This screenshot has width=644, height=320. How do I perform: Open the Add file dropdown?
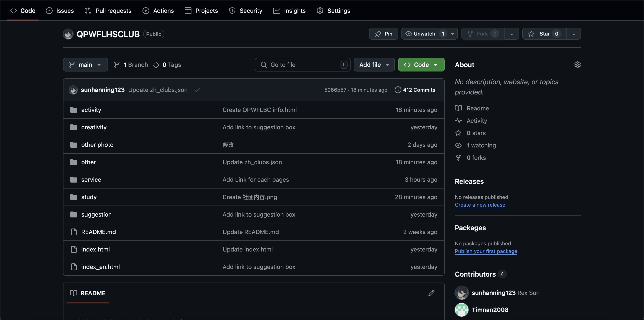click(x=374, y=65)
